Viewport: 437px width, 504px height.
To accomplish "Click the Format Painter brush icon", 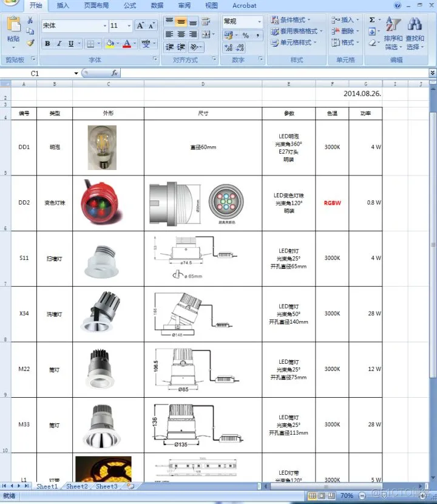I will (30, 43).
